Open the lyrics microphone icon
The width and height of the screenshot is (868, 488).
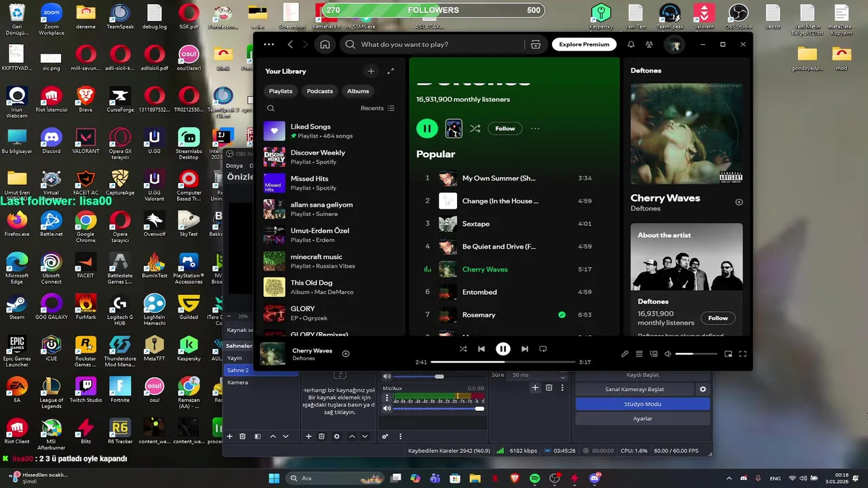(625, 354)
